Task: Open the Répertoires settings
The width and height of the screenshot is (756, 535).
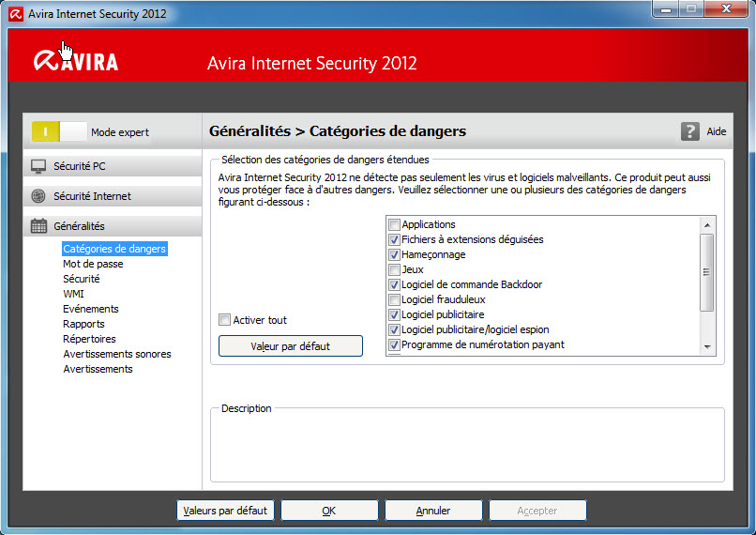Action: [89, 339]
